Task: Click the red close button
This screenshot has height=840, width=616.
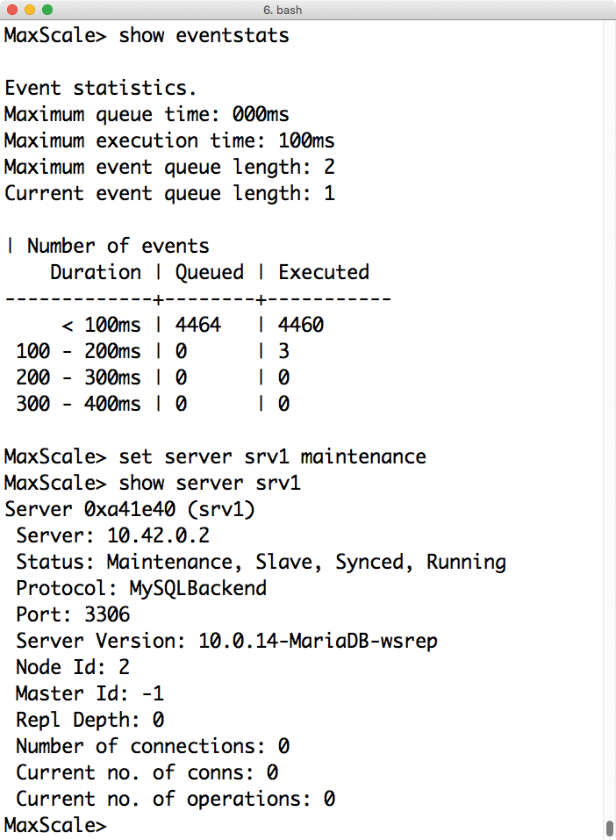Action: click(x=11, y=11)
